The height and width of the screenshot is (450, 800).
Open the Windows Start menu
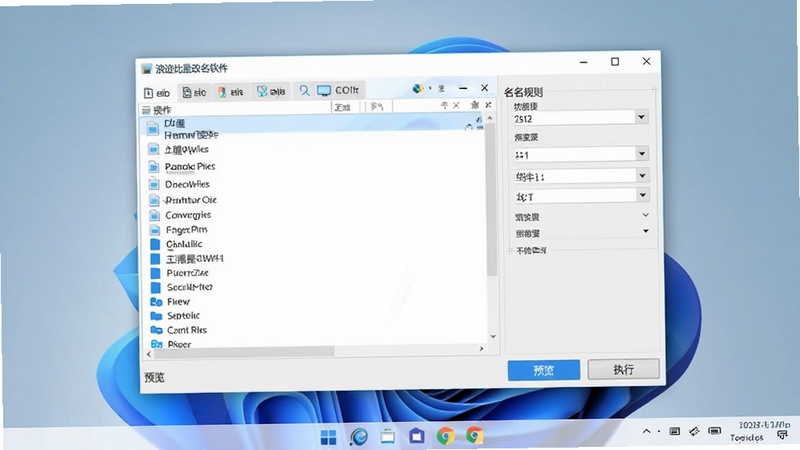[328, 437]
